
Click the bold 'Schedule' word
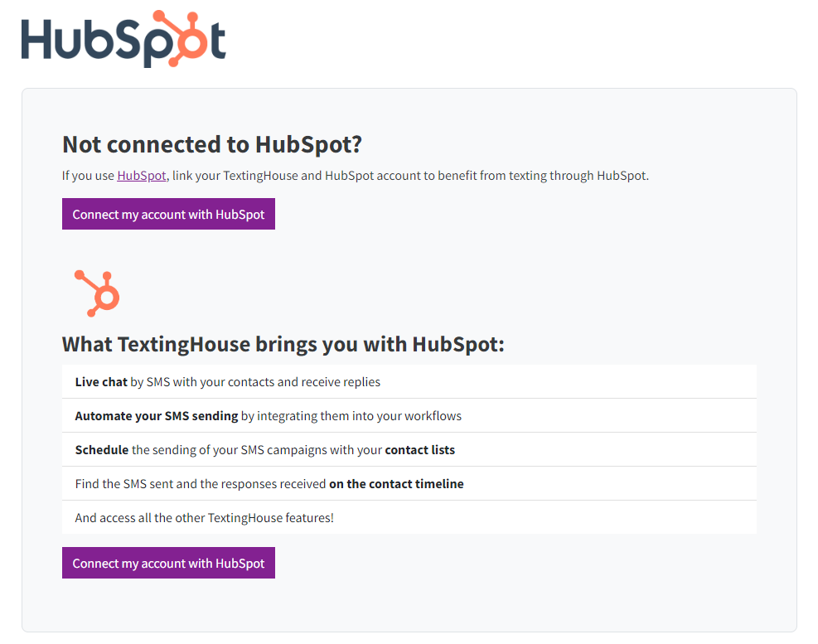point(102,450)
